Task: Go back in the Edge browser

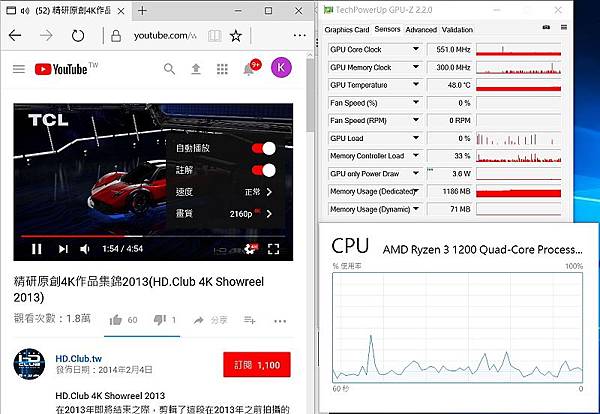Action: [x=15, y=36]
